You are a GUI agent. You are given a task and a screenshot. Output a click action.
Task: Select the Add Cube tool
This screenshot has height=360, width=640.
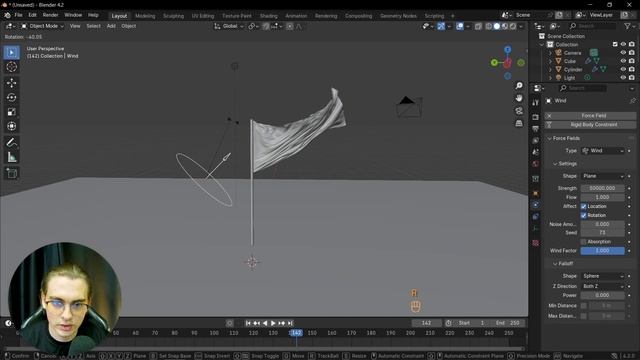[11, 173]
